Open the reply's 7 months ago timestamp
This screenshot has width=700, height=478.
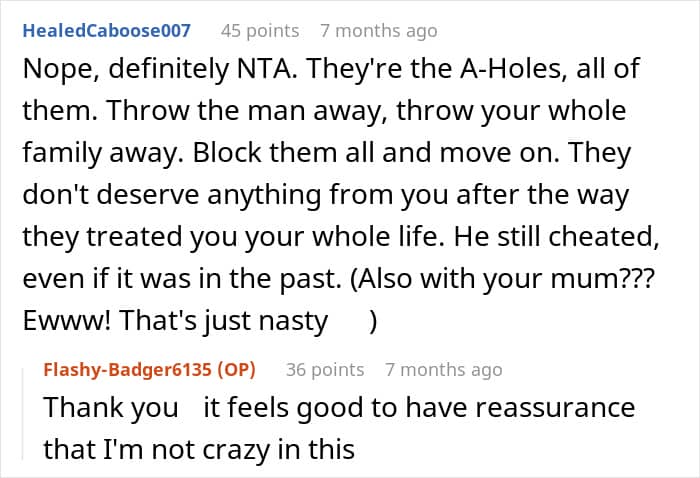pyautogui.click(x=443, y=369)
